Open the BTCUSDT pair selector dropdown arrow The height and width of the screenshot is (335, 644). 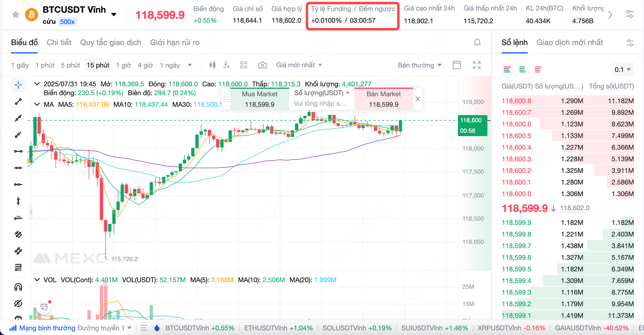[114, 14]
